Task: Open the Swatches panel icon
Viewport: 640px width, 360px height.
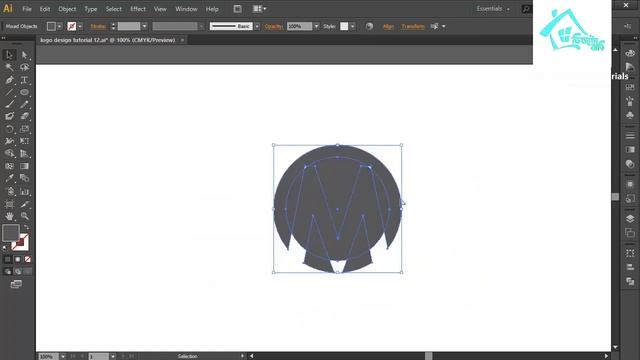Action: (630, 87)
